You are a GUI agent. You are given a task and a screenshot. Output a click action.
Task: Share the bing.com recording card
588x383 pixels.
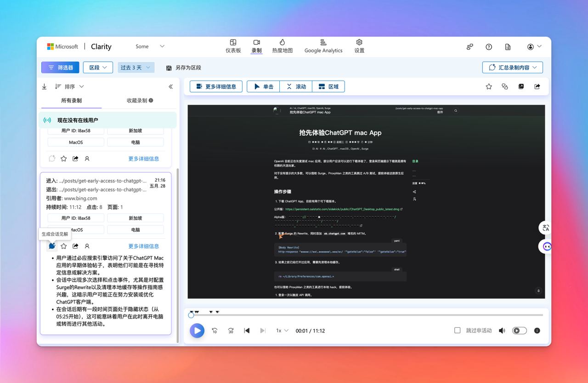click(75, 246)
